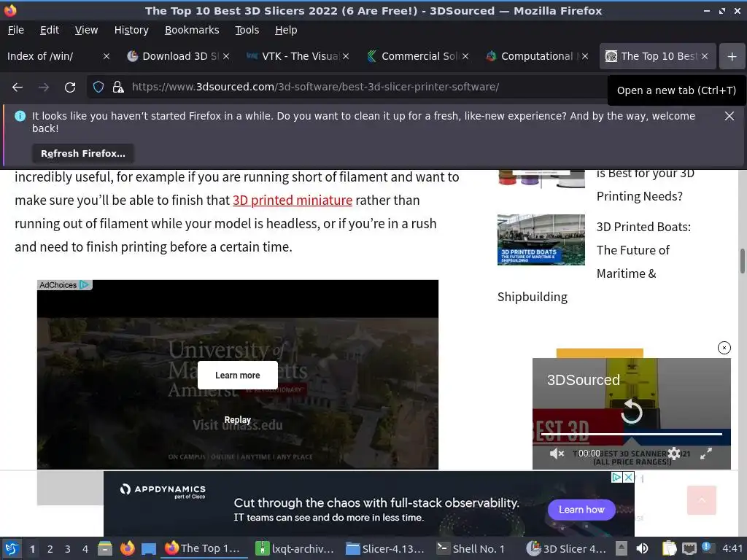
Task: Click the AdChoices icon on video ad
Action: coord(85,285)
